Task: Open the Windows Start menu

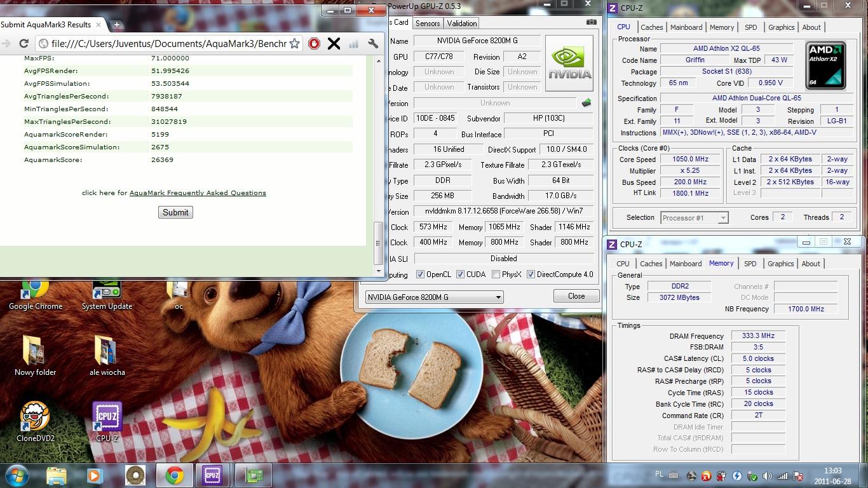Action: pos(16,475)
